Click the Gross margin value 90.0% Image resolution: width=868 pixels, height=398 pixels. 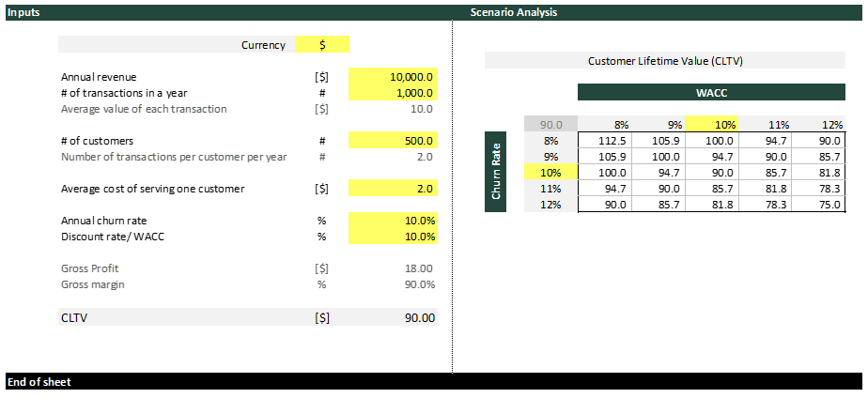[420, 284]
